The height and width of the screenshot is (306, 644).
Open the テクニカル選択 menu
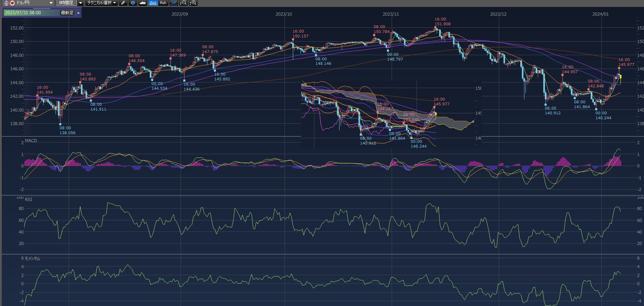[x=101, y=3]
